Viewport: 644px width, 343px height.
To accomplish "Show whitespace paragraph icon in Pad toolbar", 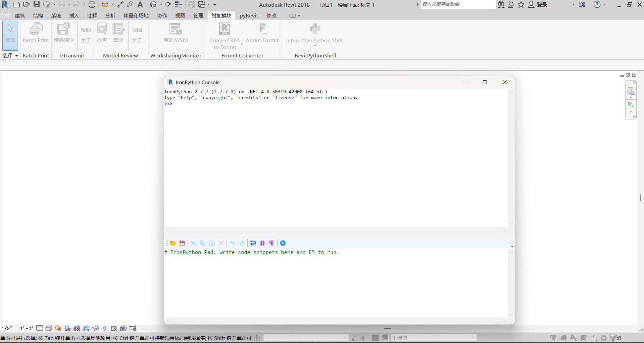I will point(271,243).
